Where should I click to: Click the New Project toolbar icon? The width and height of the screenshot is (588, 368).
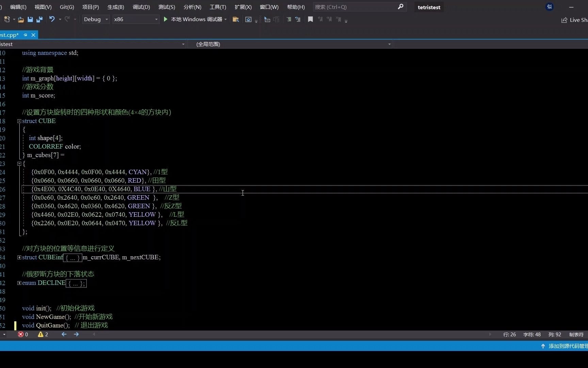(7, 19)
